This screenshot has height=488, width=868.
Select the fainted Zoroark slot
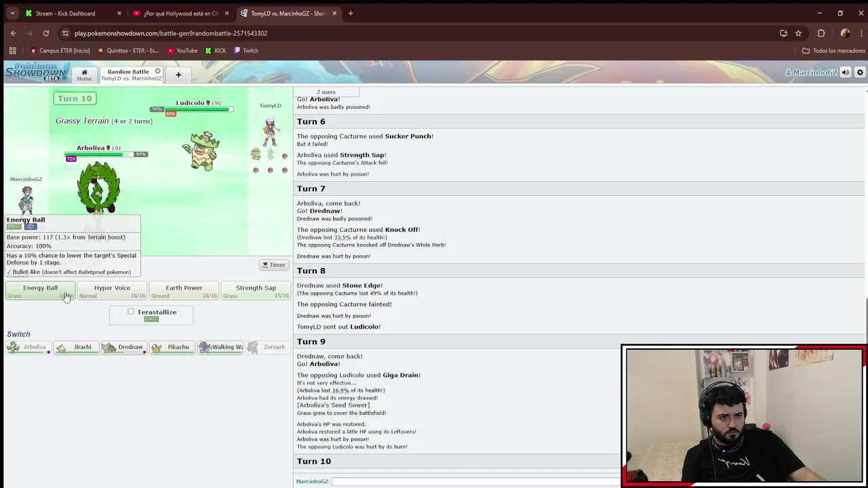pyautogui.click(x=267, y=347)
